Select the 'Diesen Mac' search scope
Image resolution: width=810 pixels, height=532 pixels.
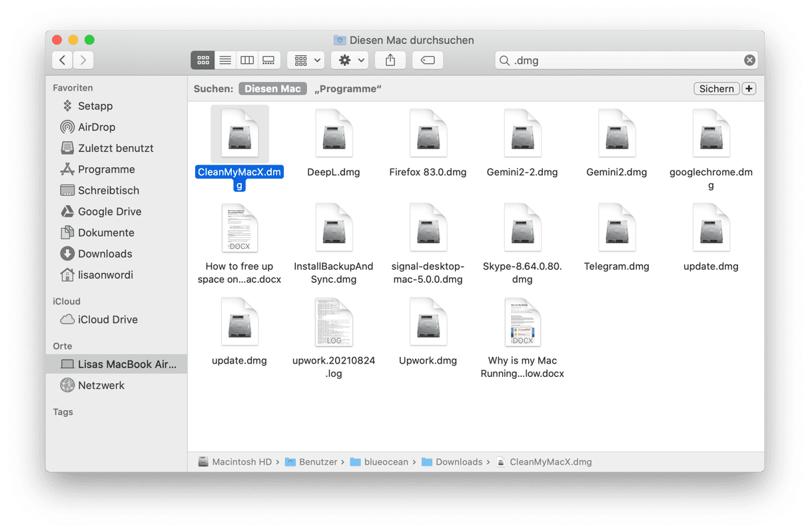(272, 89)
